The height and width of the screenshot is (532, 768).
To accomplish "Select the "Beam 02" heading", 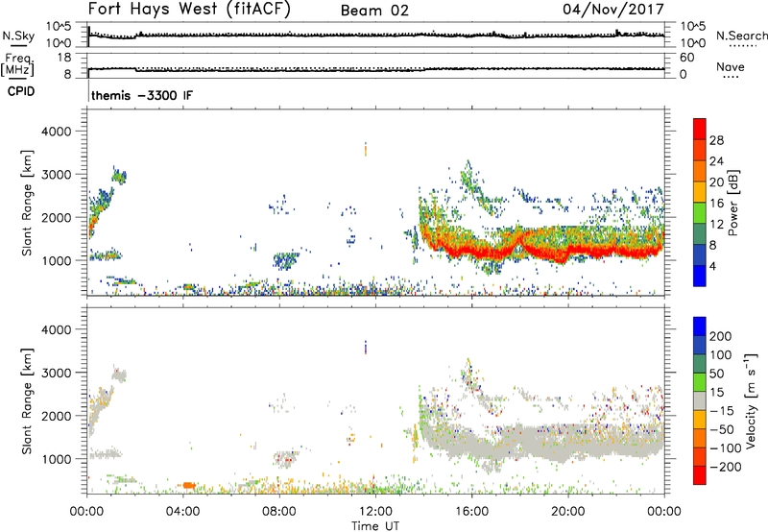I will (374, 11).
